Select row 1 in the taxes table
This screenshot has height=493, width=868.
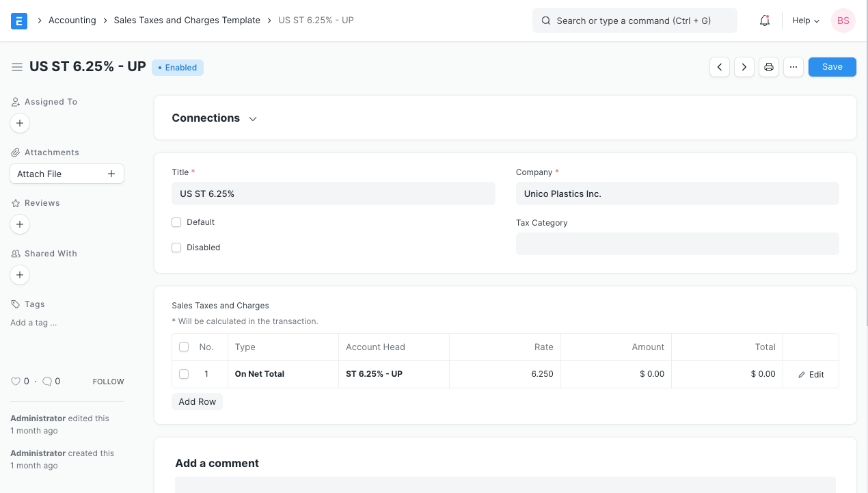(x=183, y=374)
